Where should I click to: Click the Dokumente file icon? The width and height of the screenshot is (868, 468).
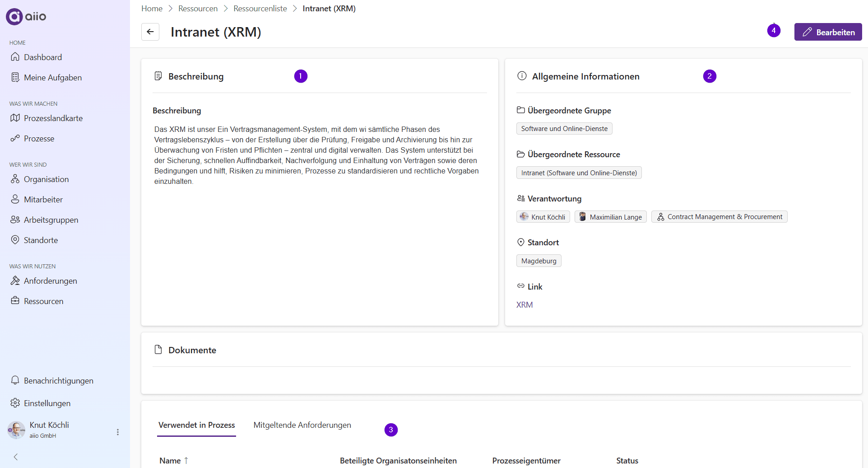pos(158,350)
